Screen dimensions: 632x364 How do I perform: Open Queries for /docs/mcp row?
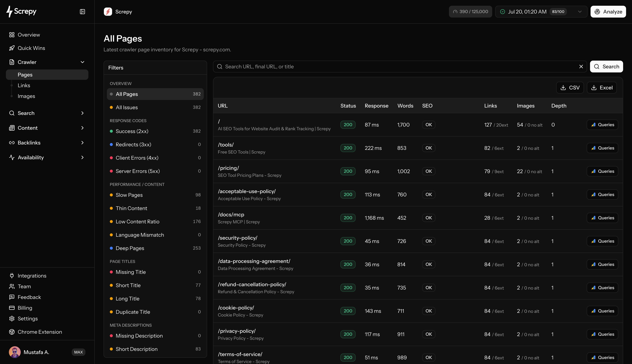(x=602, y=218)
